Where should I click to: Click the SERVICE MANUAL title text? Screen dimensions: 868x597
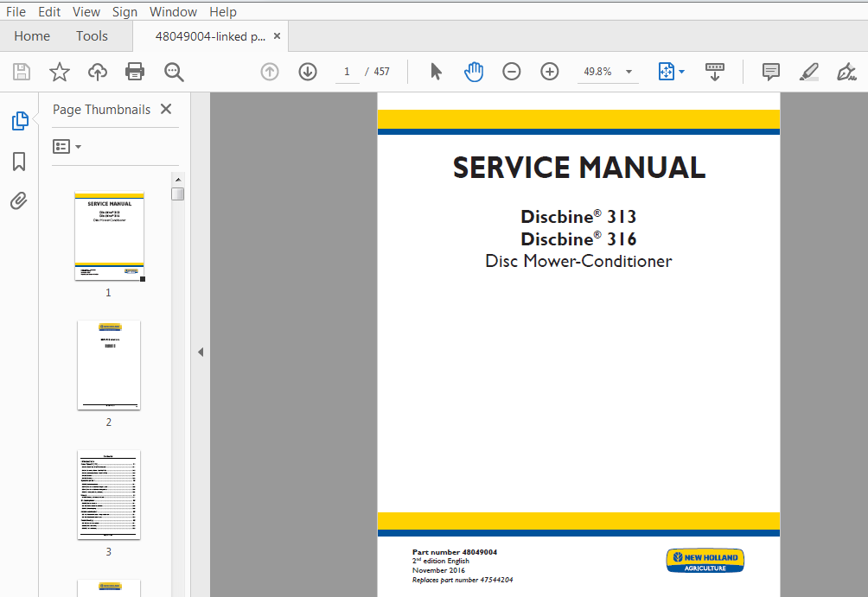click(579, 168)
